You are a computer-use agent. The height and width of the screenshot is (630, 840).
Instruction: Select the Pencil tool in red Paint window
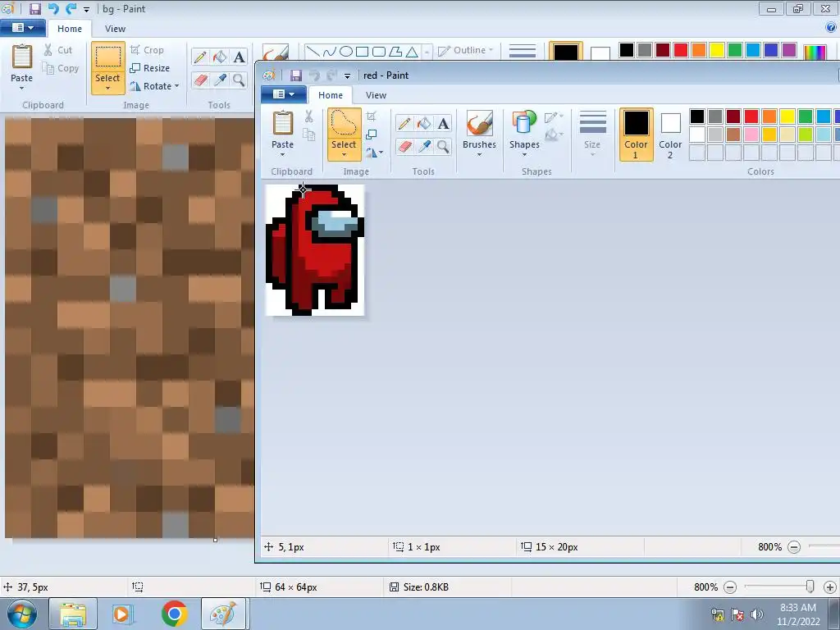[x=404, y=124]
